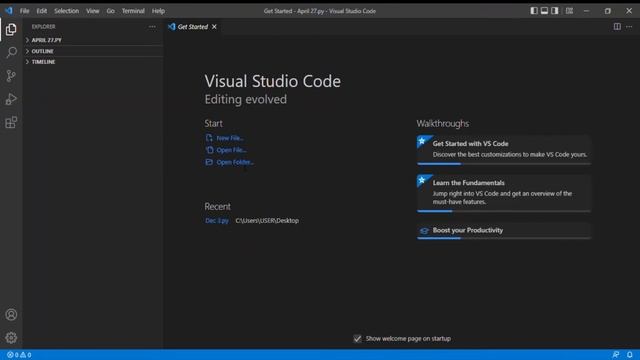Viewport: 640px width, 360px height.
Task: Click Boost your Productivity progress bar
Action: coord(504,238)
